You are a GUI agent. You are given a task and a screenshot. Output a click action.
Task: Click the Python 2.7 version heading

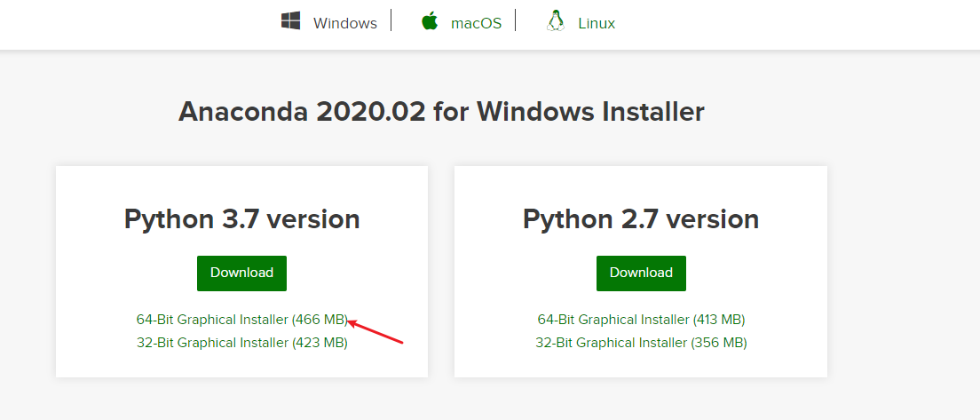641,218
